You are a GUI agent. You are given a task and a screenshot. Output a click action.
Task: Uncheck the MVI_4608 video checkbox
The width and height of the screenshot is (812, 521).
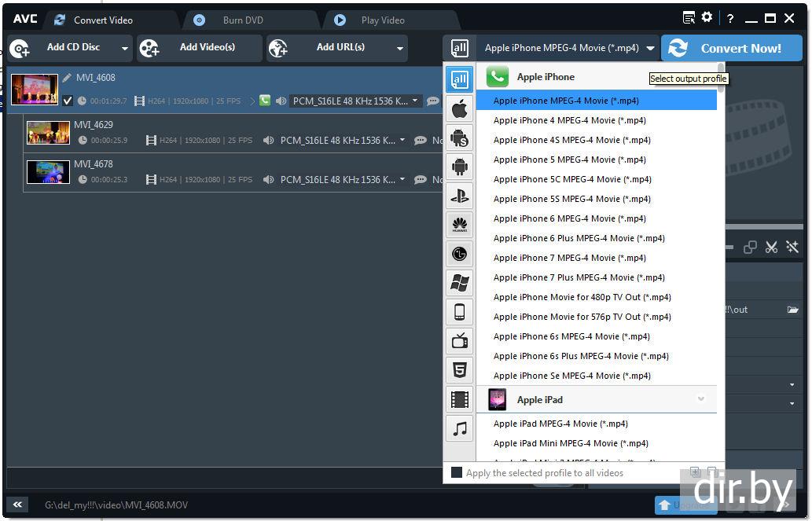pyautogui.click(x=68, y=101)
